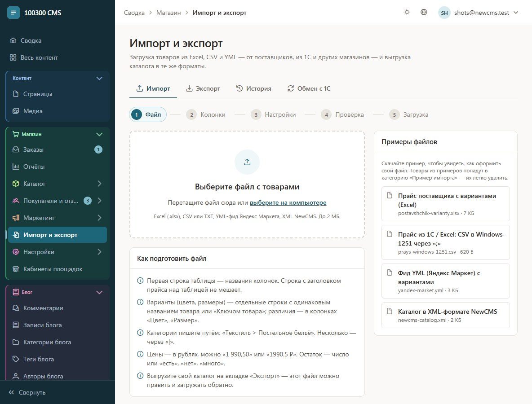Open Категории блога sidebar item
This screenshot has width=532, height=404.
coord(58,342)
